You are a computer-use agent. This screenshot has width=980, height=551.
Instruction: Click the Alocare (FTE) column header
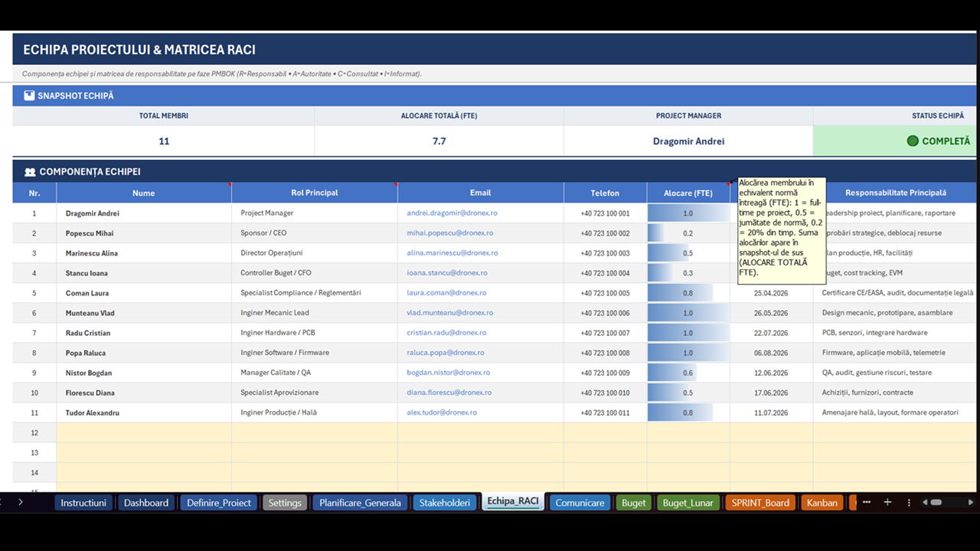tap(688, 193)
